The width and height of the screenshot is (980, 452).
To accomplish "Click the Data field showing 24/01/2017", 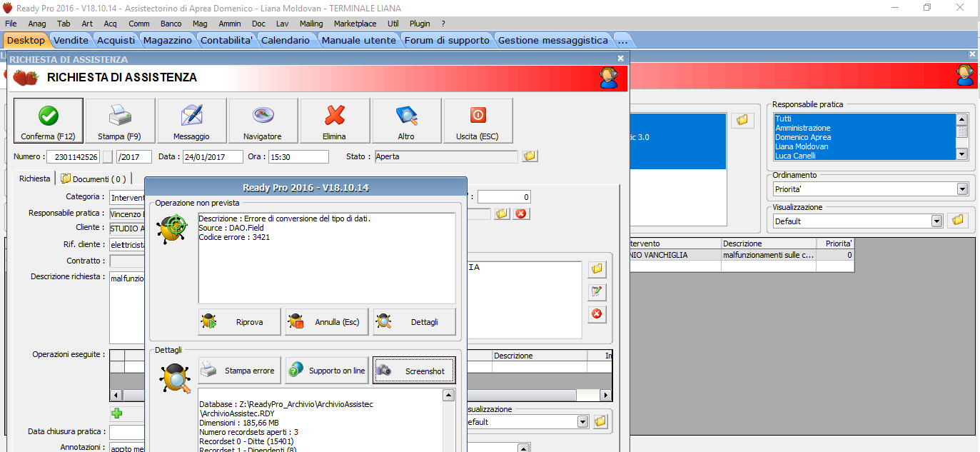I will [x=213, y=157].
